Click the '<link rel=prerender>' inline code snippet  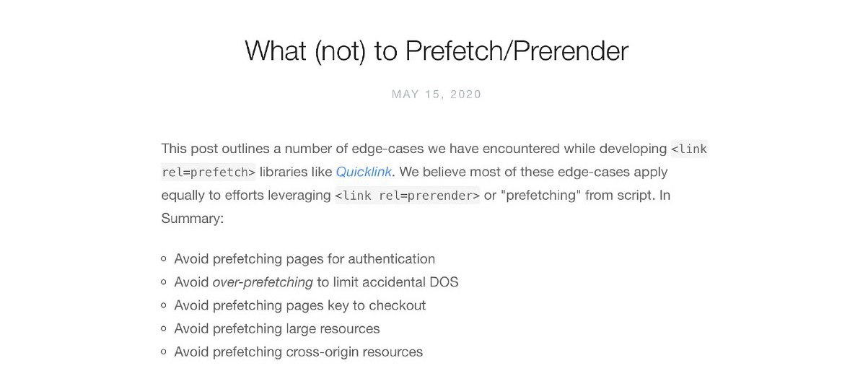tap(407, 195)
